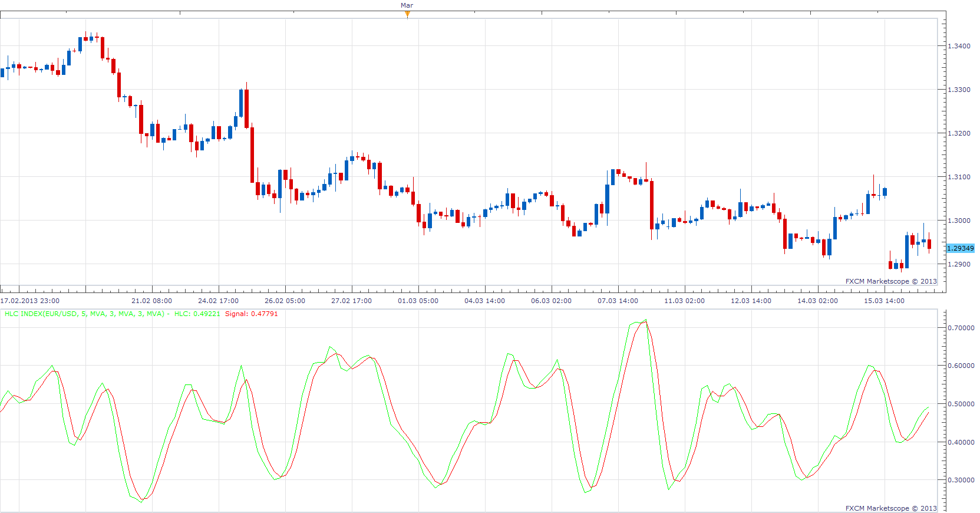
Task: Click the 12.03 14:00 time label
Action: (x=751, y=301)
